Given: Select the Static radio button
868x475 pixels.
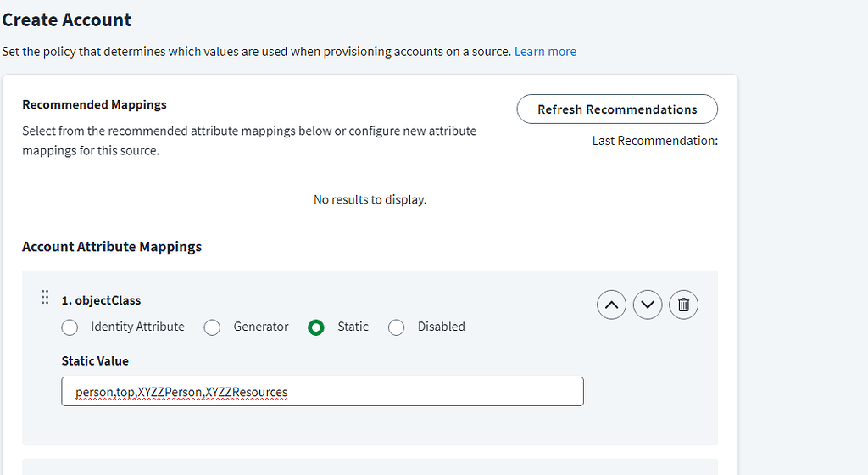Looking at the screenshot, I should point(316,327).
